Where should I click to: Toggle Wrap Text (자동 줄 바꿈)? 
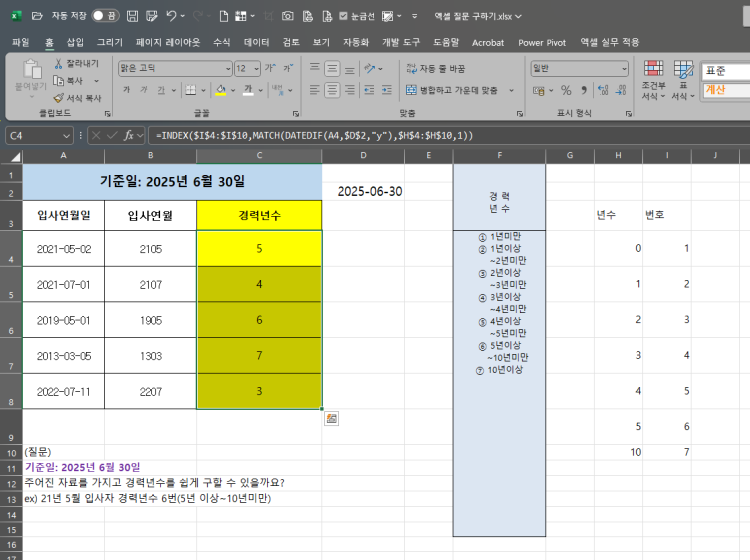(436, 68)
